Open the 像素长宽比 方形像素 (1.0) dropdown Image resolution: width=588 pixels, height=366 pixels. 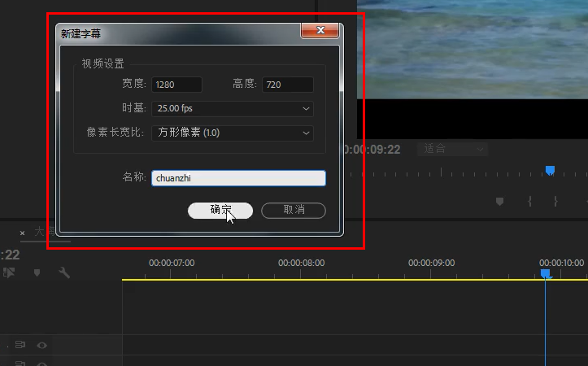pyautogui.click(x=233, y=133)
